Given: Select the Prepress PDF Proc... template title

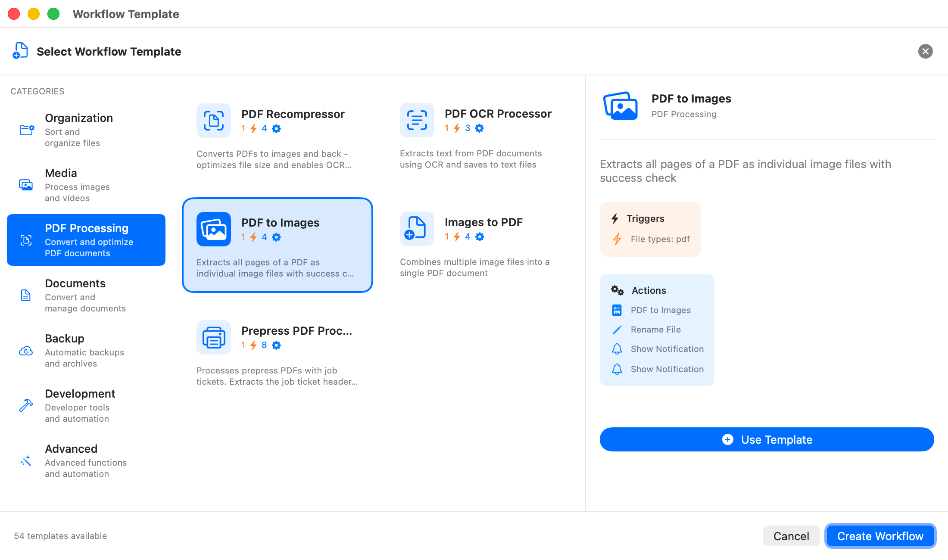Looking at the screenshot, I should pyautogui.click(x=297, y=331).
